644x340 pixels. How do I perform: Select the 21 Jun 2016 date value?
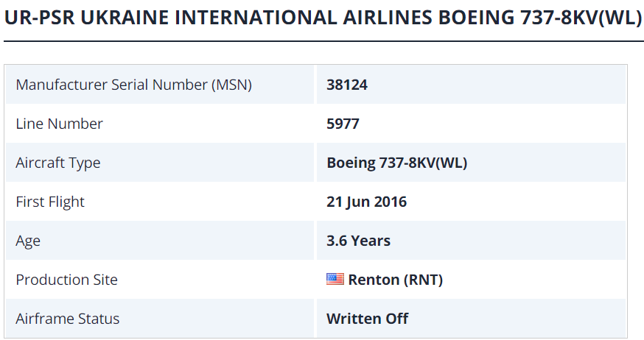366,202
